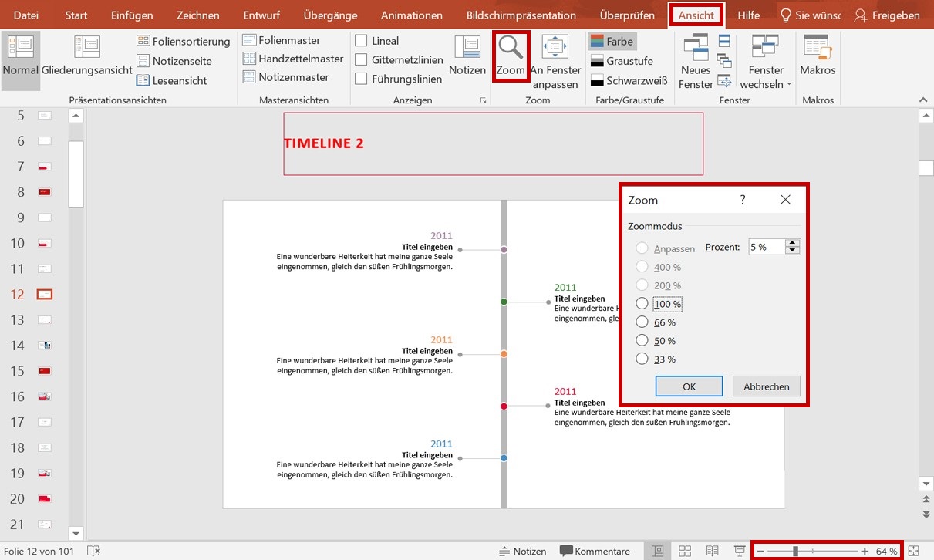Open the Übergänge tab
Image resolution: width=934 pixels, height=560 pixels.
(331, 15)
